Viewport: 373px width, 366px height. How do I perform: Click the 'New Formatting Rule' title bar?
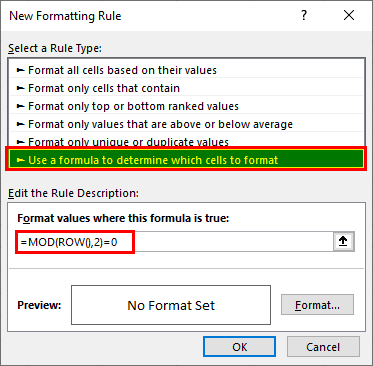coord(150,16)
